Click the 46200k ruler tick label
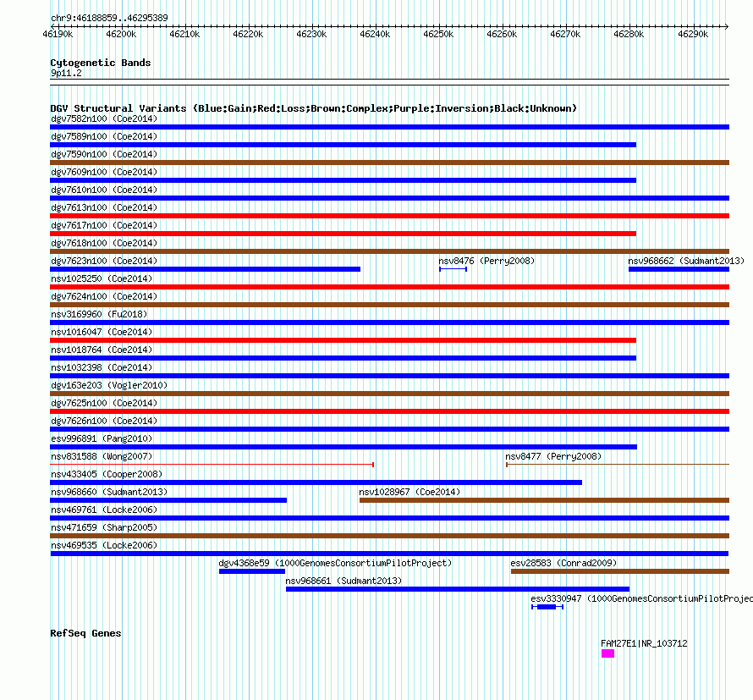Image resolution: width=753 pixels, height=700 pixels. click(121, 34)
